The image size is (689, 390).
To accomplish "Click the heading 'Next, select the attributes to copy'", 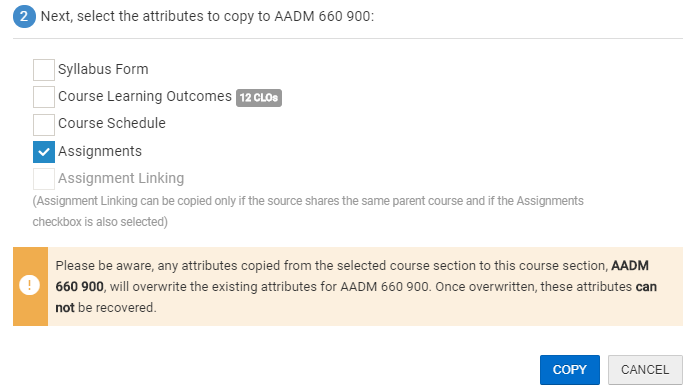I will click(x=207, y=16).
